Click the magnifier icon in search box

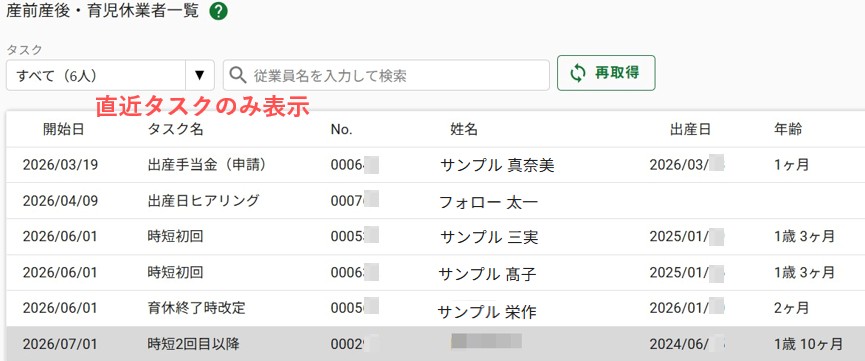(238, 75)
